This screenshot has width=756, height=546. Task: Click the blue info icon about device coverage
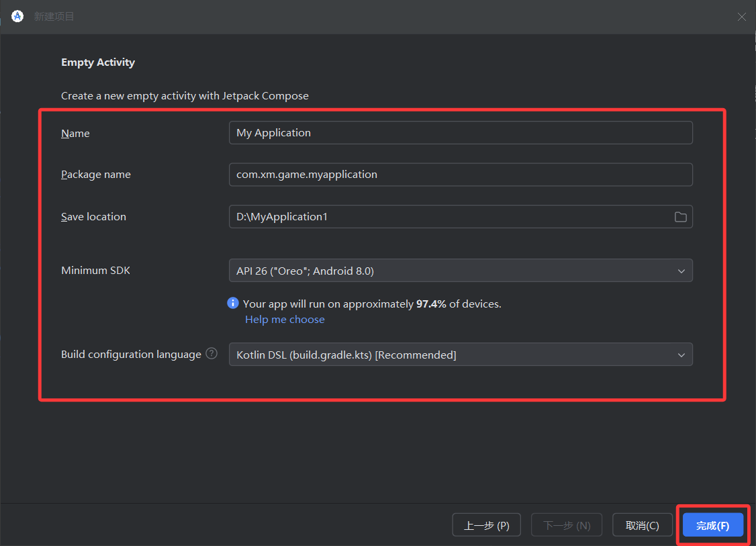(233, 304)
